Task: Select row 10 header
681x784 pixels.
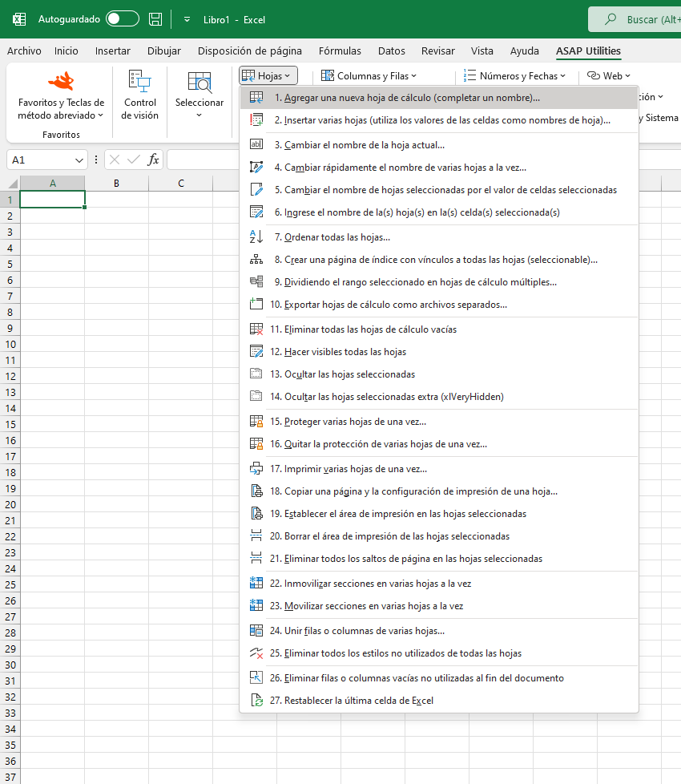Action: click(x=10, y=345)
